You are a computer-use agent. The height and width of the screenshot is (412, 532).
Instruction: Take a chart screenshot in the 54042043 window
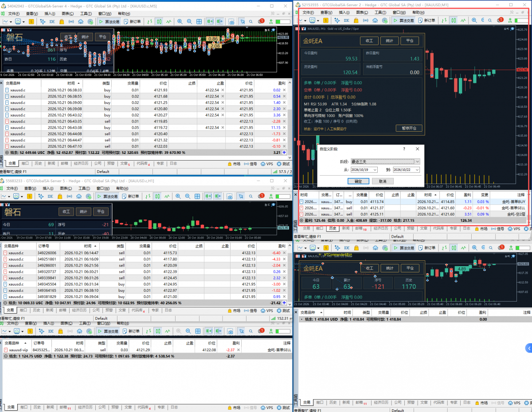tap(231, 21)
